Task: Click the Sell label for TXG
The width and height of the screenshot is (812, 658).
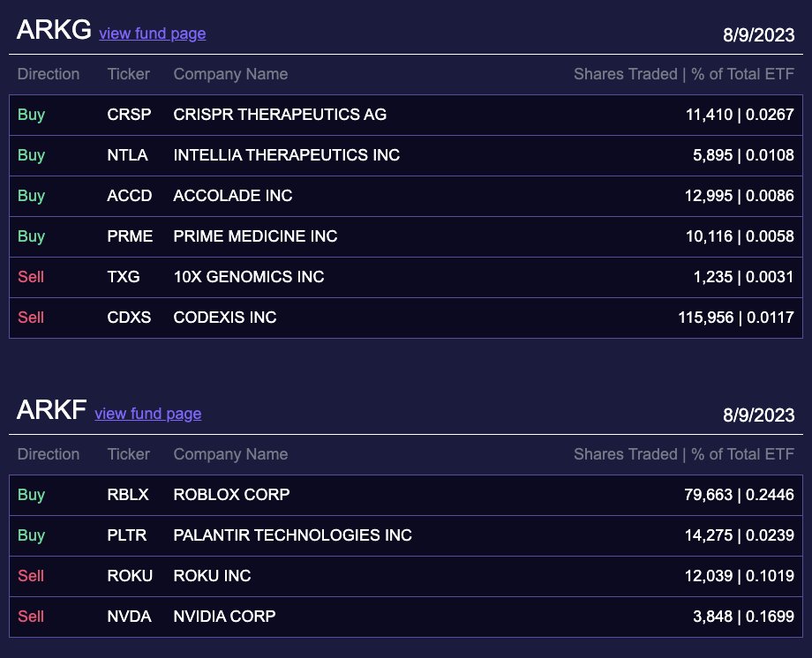Action: click(x=30, y=277)
